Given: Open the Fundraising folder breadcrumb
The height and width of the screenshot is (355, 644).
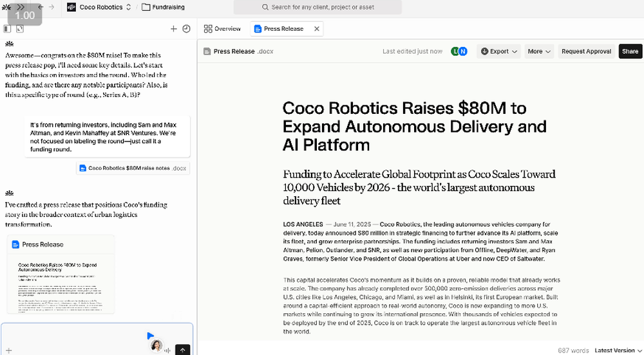Looking at the screenshot, I should 163,7.
